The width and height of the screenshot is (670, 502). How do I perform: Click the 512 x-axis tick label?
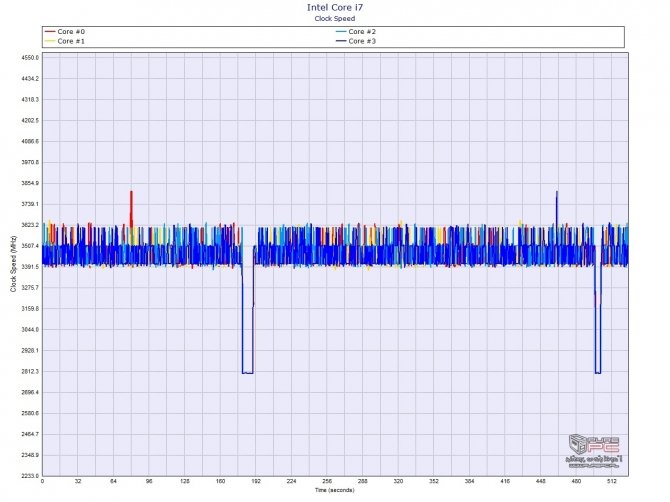click(611, 481)
